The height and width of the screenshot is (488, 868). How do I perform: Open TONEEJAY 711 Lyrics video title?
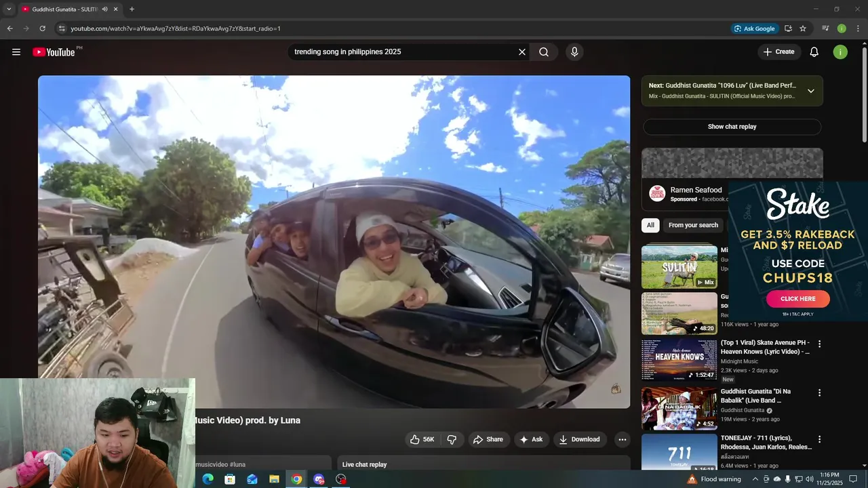coord(766,443)
